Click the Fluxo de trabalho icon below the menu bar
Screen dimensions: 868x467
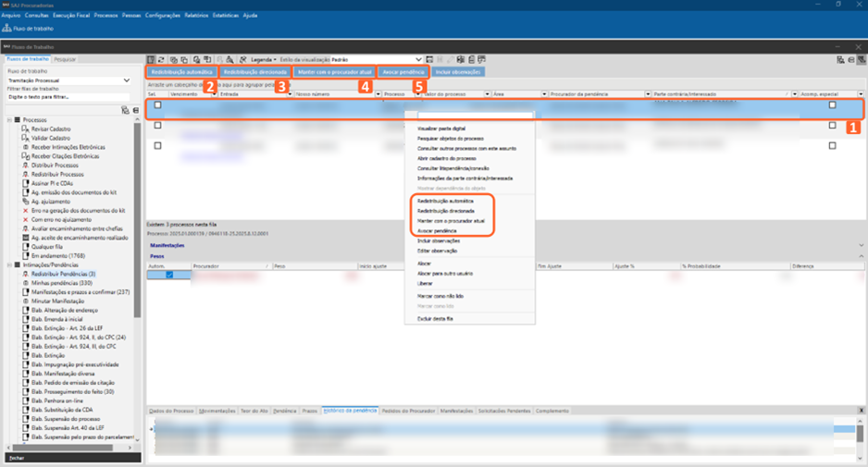coord(7,29)
